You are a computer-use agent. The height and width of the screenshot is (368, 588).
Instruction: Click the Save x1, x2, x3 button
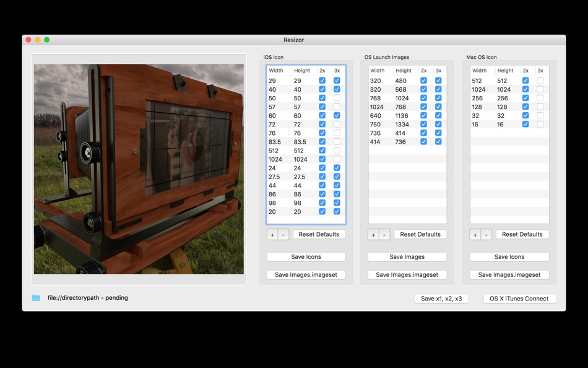tap(441, 298)
